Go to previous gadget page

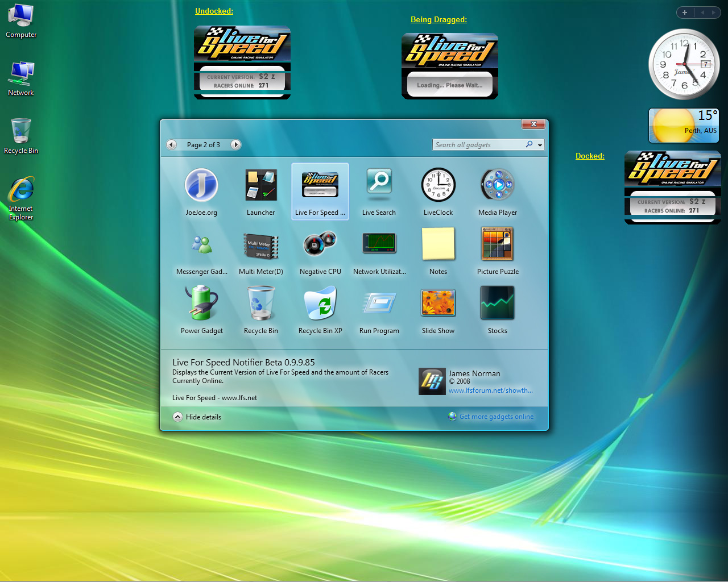point(171,145)
